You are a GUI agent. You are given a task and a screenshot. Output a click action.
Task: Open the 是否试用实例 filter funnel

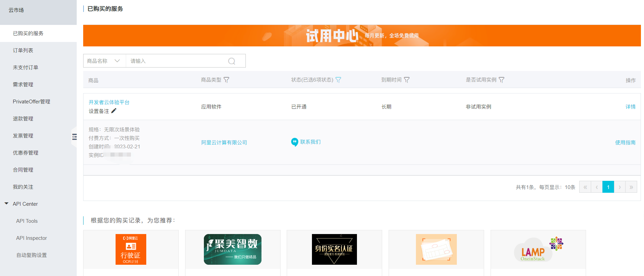click(501, 80)
